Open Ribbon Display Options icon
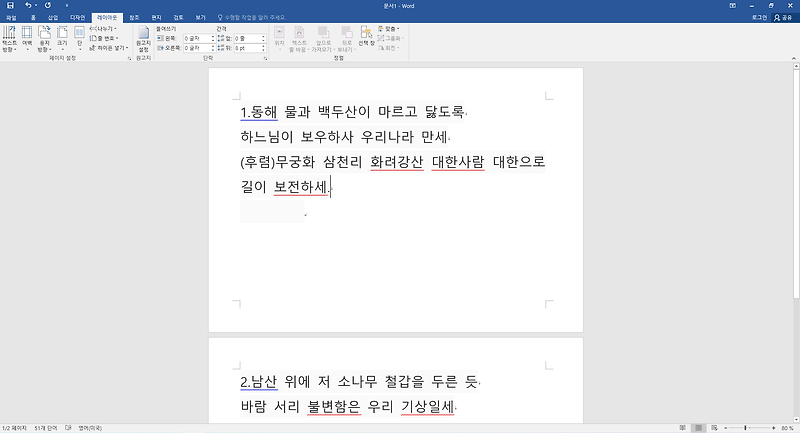The width and height of the screenshot is (800, 433). coord(733,6)
